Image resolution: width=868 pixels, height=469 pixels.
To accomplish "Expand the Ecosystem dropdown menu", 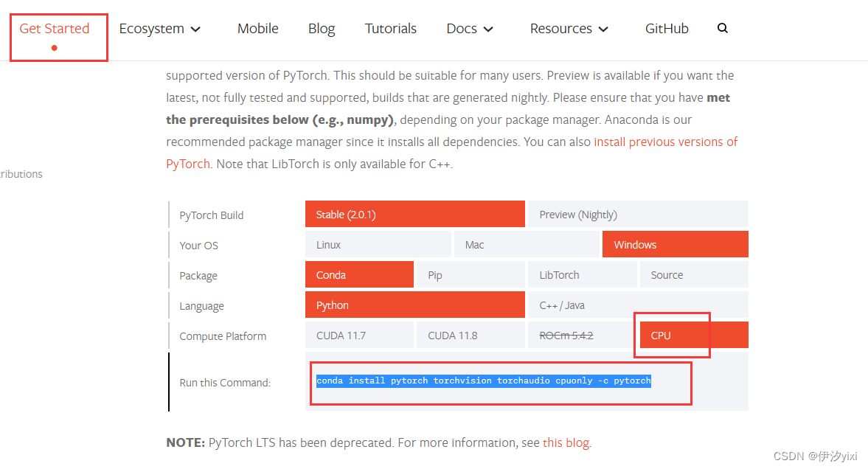I will pyautogui.click(x=159, y=28).
